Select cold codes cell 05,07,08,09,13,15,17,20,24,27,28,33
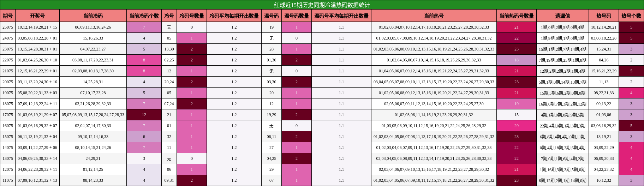 click(93, 115)
